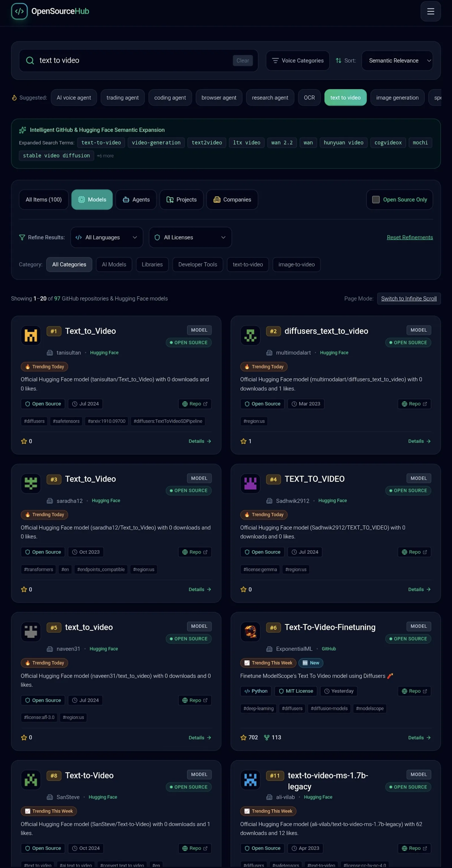Choose the trading agent suggestion
Image resolution: width=452 pixels, height=868 pixels.
(123, 98)
